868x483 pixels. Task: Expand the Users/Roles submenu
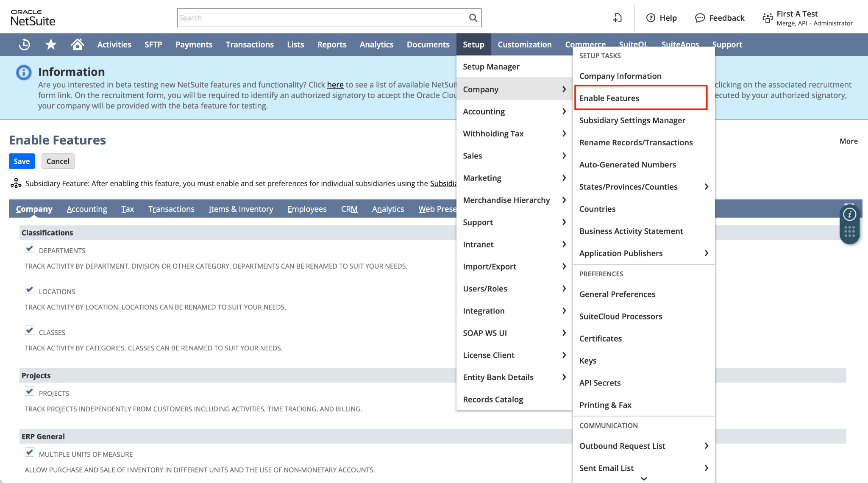tap(514, 289)
